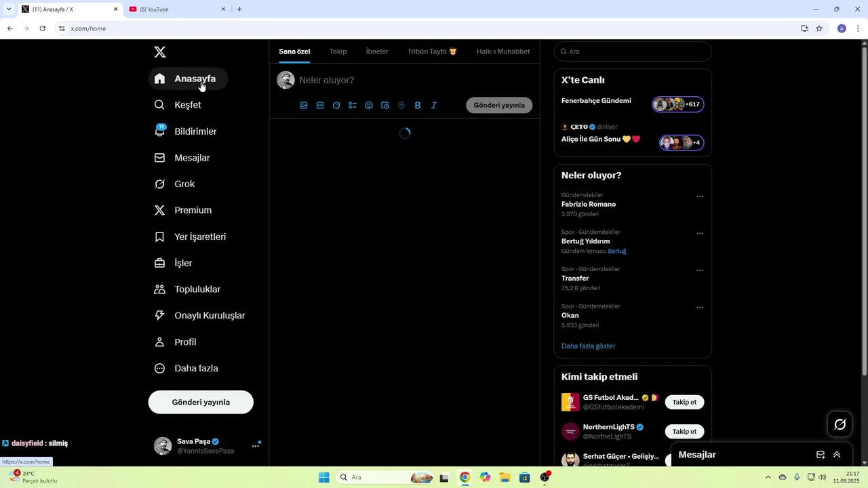Open a new browser tab
The width and height of the screenshot is (868, 488).
[239, 9]
